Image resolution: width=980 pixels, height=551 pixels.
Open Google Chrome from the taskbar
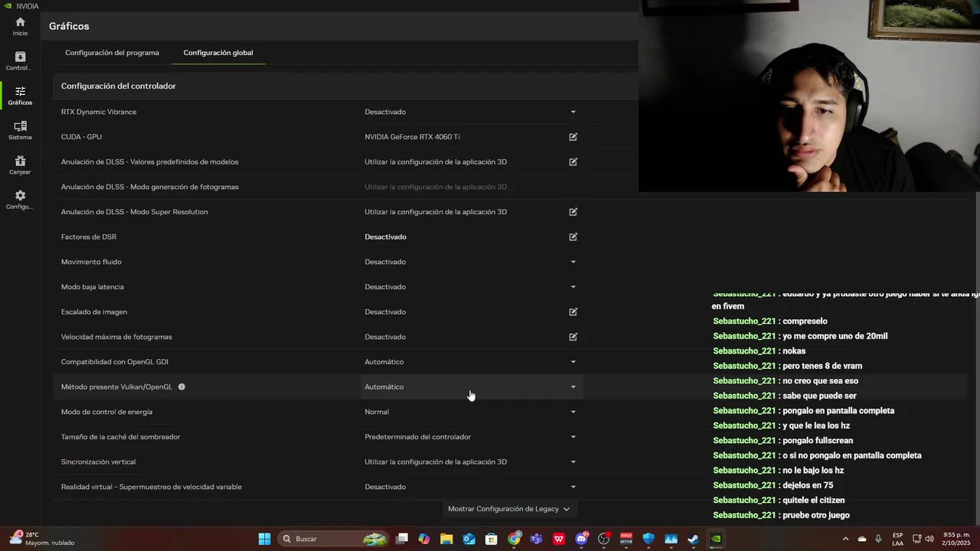click(x=514, y=539)
